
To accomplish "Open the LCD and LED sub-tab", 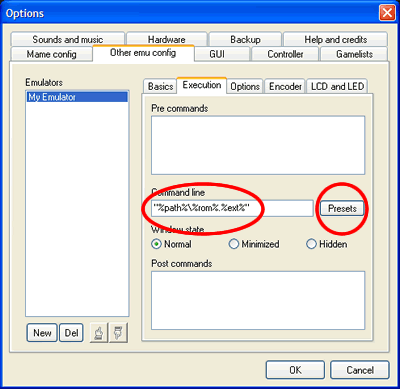I will click(x=337, y=86).
